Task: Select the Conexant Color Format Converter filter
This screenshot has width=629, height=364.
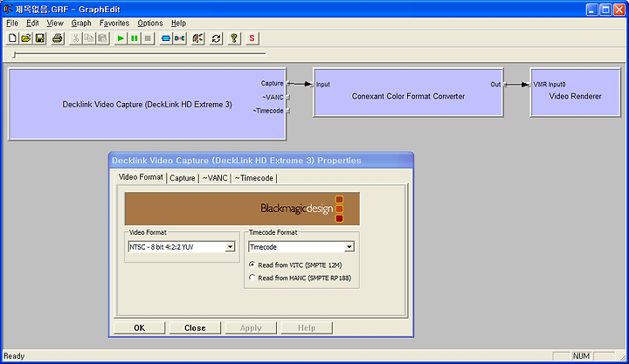Action: (x=408, y=93)
